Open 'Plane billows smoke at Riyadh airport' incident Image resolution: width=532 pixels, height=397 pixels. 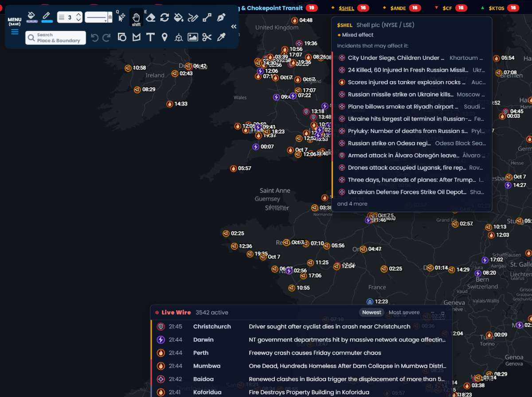(411, 107)
